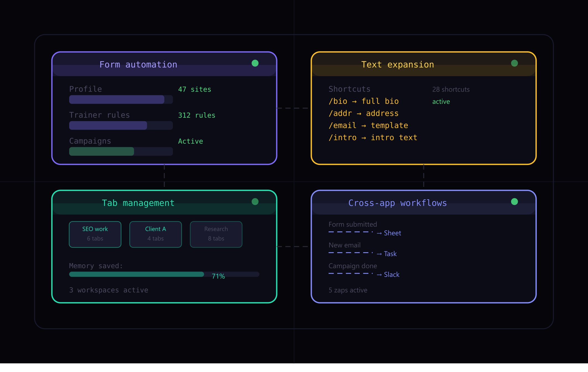Click the 3 workspaces active label

coord(109,290)
